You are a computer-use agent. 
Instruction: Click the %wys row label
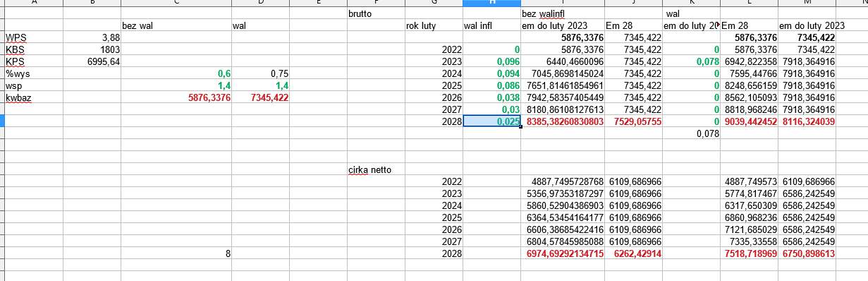[34, 73]
